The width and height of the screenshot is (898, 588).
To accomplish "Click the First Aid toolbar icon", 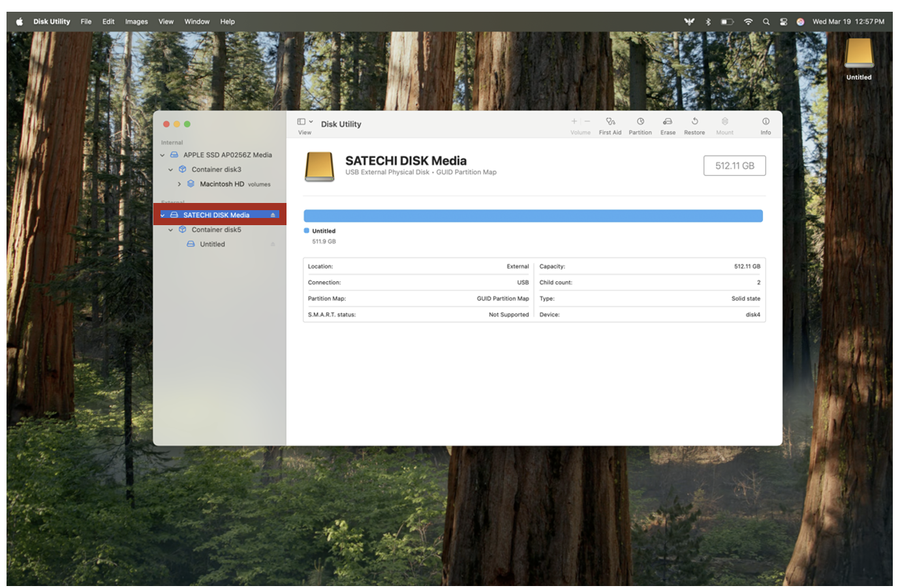I will [x=610, y=122].
